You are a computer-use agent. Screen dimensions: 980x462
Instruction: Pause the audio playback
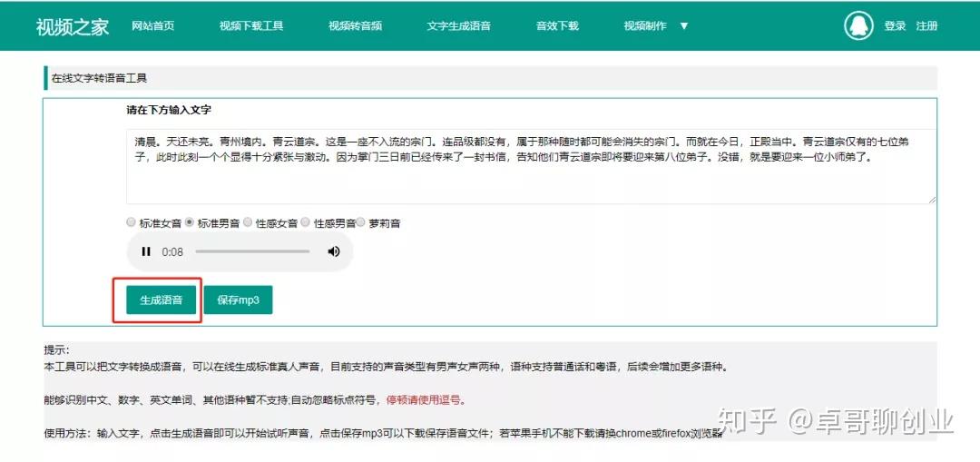146,251
